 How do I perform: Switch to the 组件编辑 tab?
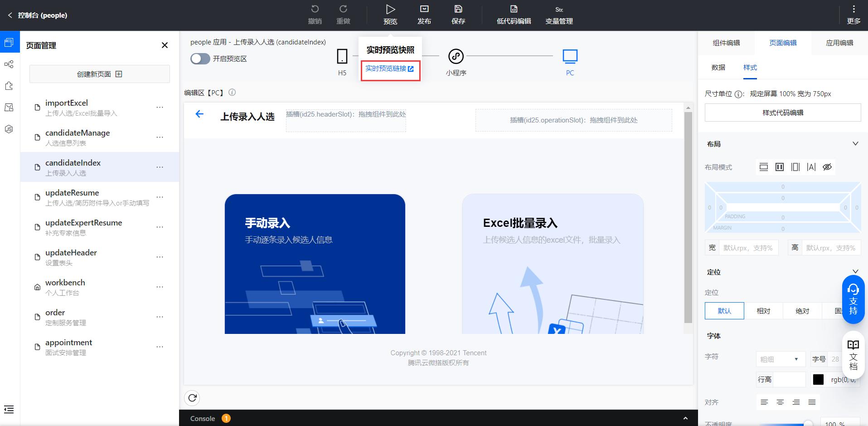coord(726,43)
